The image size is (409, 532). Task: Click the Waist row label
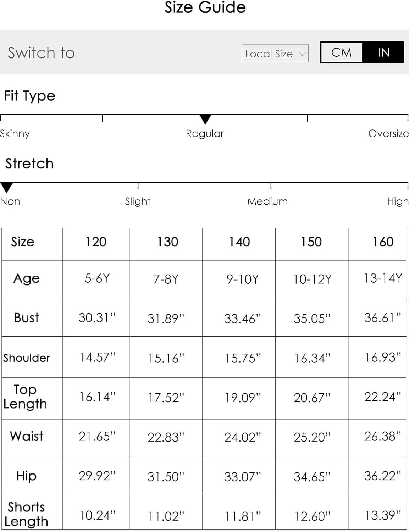[27, 436]
